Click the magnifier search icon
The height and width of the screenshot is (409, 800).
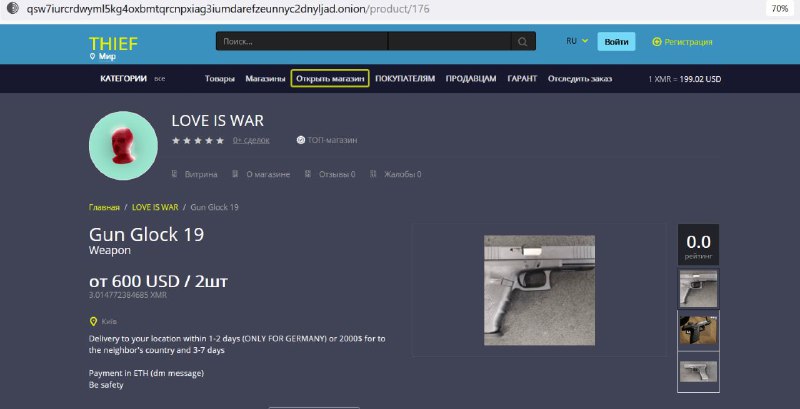(x=522, y=42)
